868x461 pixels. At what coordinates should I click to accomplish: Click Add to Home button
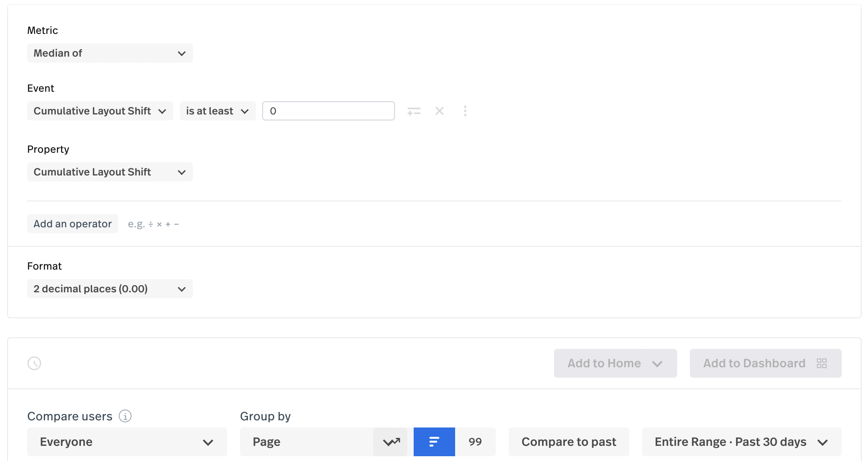[615, 363]
